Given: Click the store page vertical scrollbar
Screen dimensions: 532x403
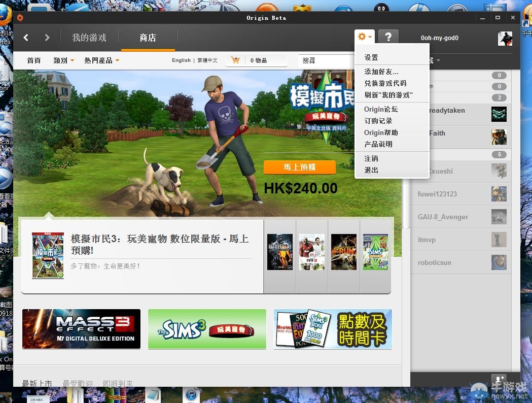Looking at the screenshot, I should pos(406,204).
